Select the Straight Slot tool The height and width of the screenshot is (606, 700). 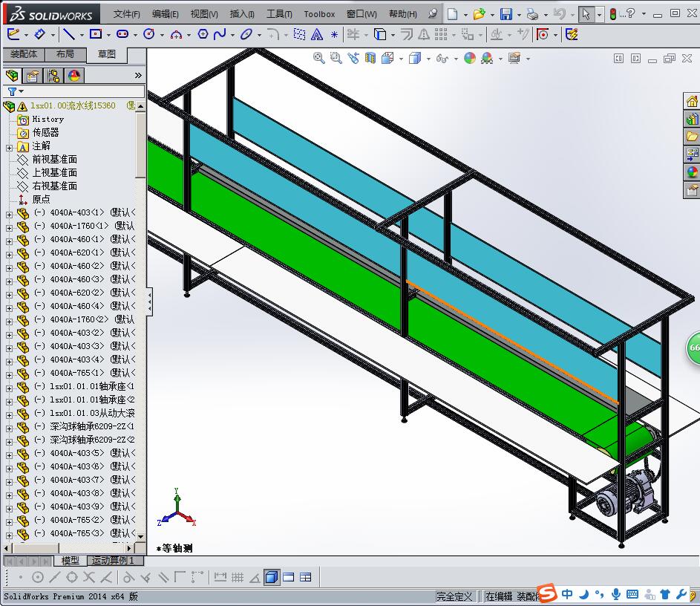122,34
